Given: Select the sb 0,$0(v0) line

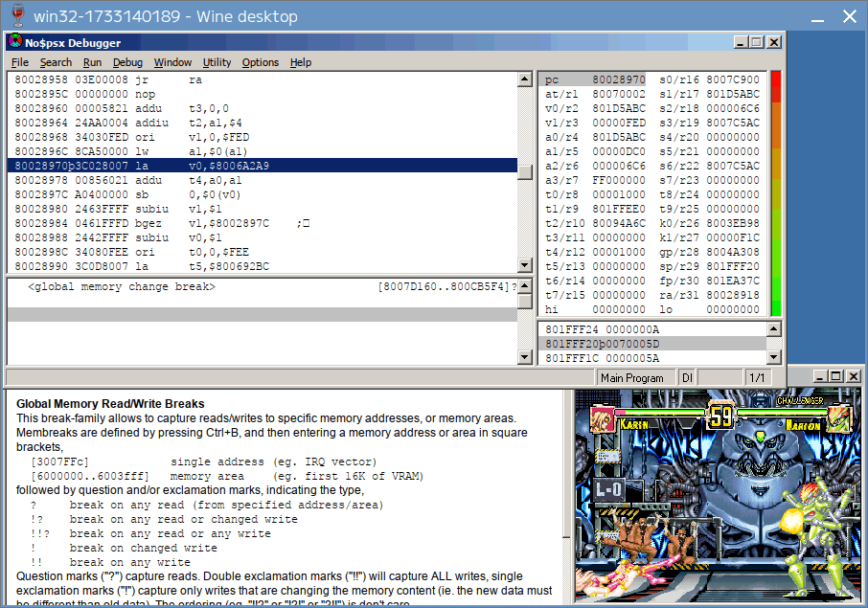Looking at the screenshot, I should tap(263, 194).
